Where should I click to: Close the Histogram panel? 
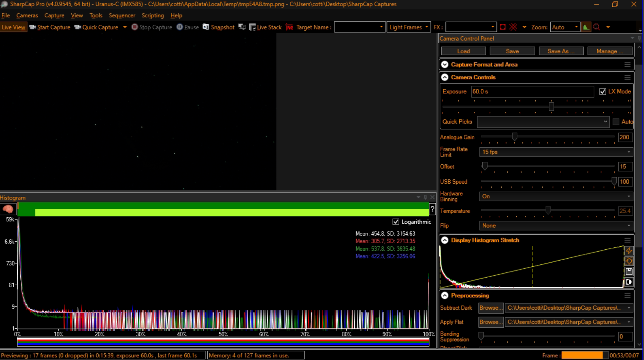pos(432,197)
